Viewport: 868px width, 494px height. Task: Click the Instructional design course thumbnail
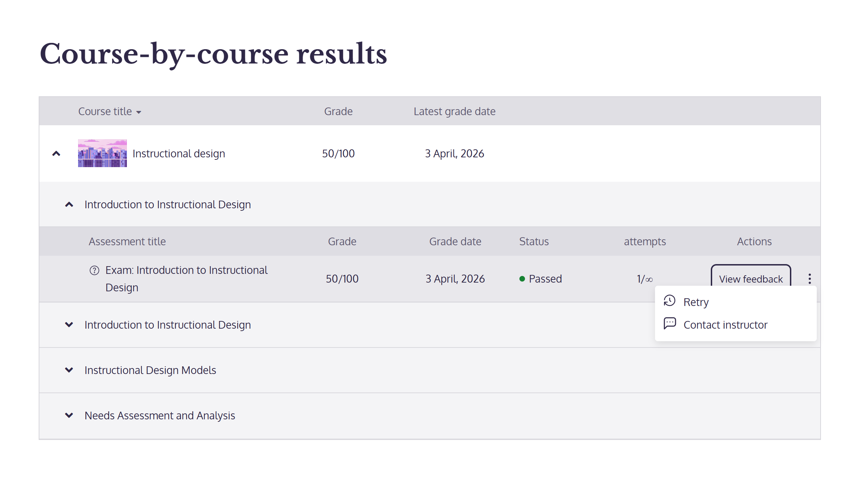pyautogui.click(x=102, y=154)
